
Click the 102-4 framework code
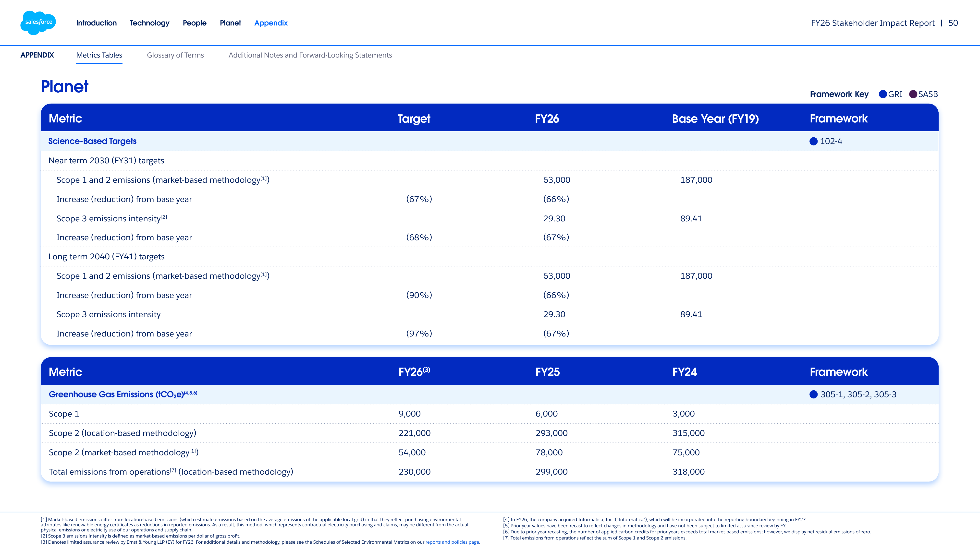click(831, 142)
